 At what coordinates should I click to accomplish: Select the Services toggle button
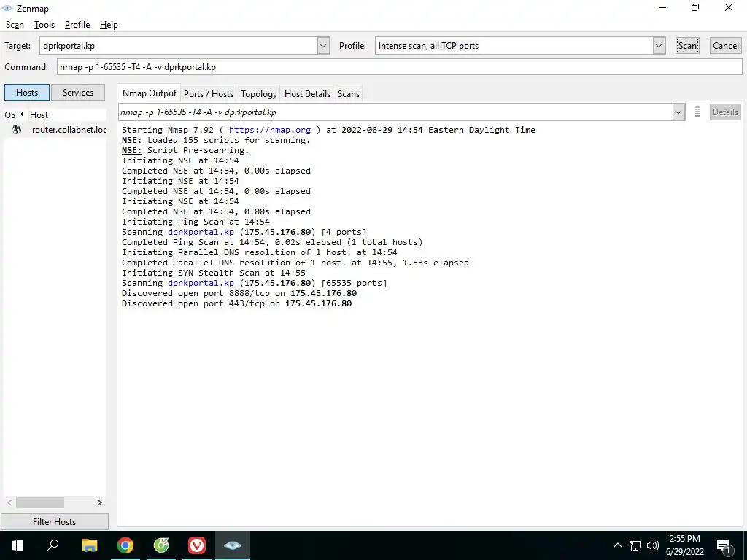tap(77, 93)
